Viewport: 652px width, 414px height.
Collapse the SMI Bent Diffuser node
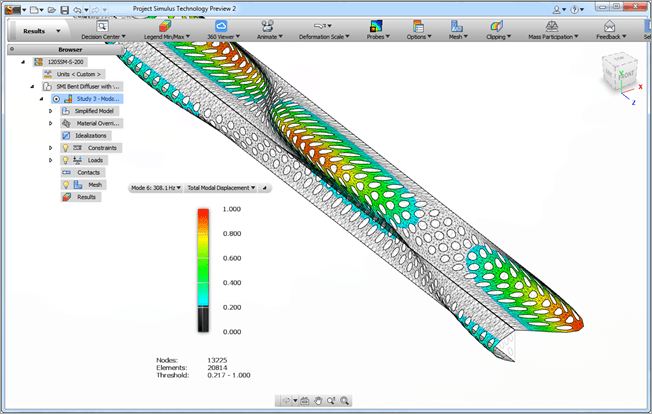pos(32,86)
